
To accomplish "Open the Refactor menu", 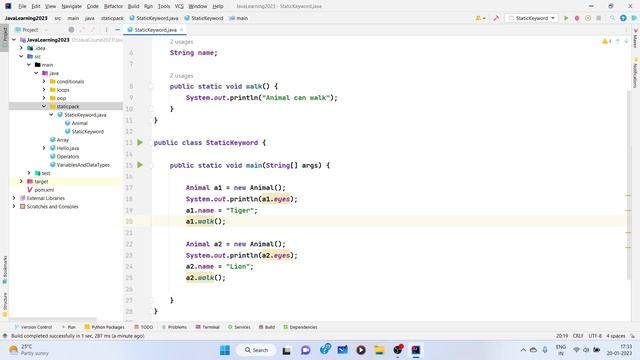I will click(x=113, y=6).
